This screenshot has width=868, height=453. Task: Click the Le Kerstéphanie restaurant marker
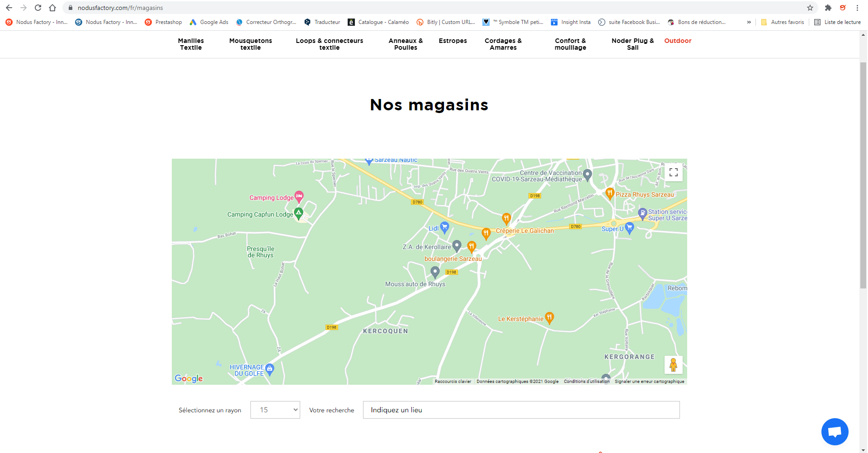pos(549,318)
